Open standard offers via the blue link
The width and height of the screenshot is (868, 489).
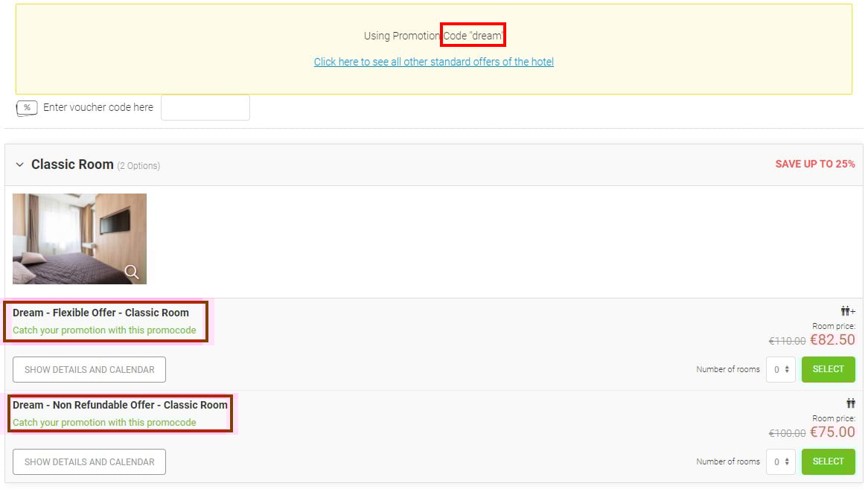pyautogui.click(x=434, y=62)
